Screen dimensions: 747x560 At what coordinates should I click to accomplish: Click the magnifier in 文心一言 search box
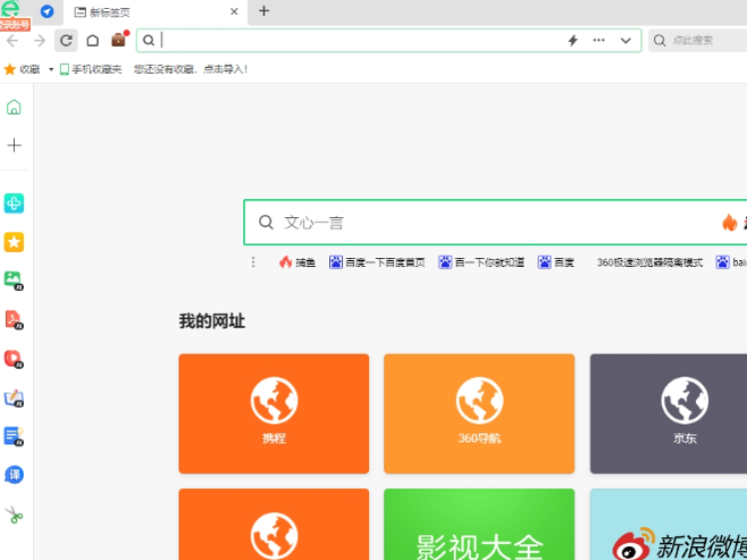(266, 222)
